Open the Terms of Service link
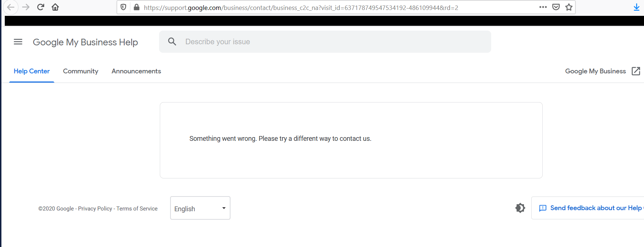The image size is (644, 247). tap(137, 209)
